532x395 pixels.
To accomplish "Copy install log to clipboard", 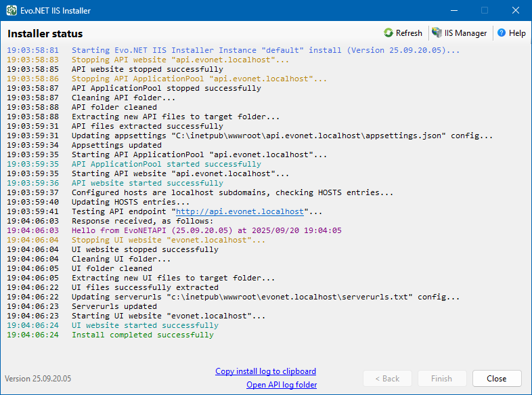I will click(265, 371).
